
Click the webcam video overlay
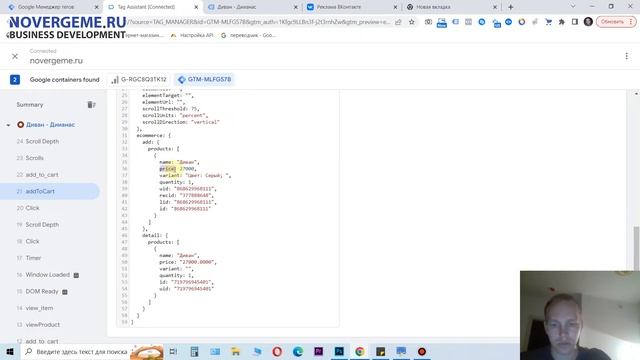(x=580, y=315)
